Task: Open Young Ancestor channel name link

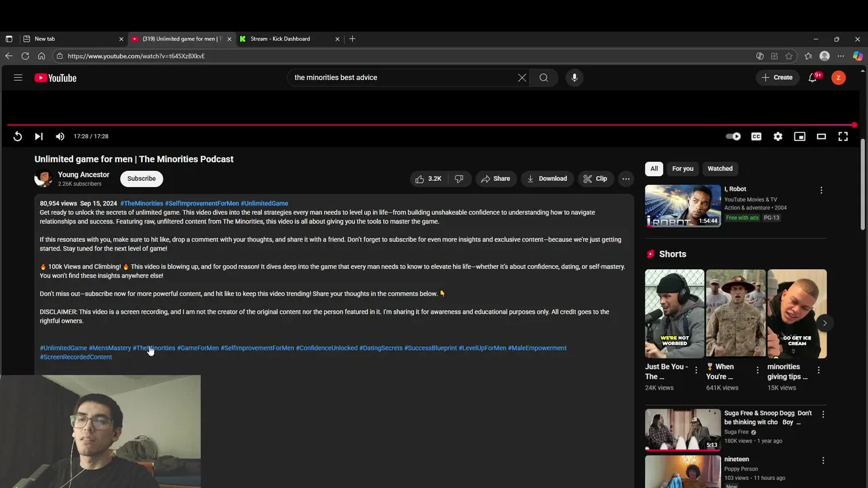Action: pos(83,175)
